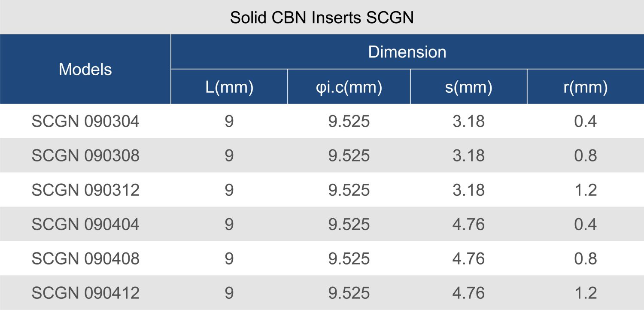
Task: Click the φi.c(mm) column header
Action: pyautogui.click(x=349, y=87)
